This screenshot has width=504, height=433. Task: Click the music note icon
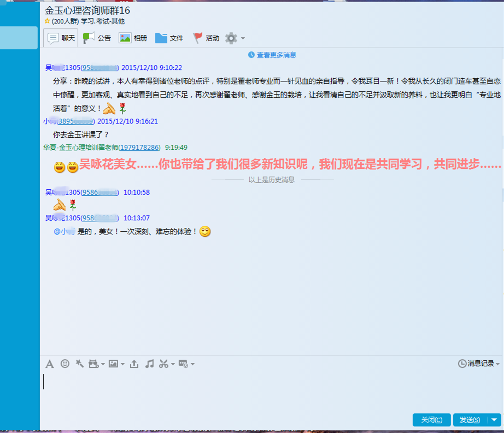[149, 364]
